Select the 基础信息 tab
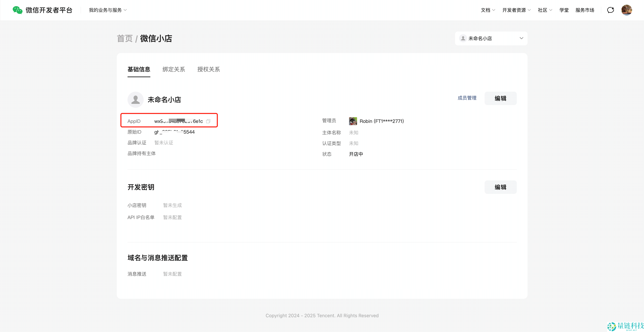 [x=139, y=69]
